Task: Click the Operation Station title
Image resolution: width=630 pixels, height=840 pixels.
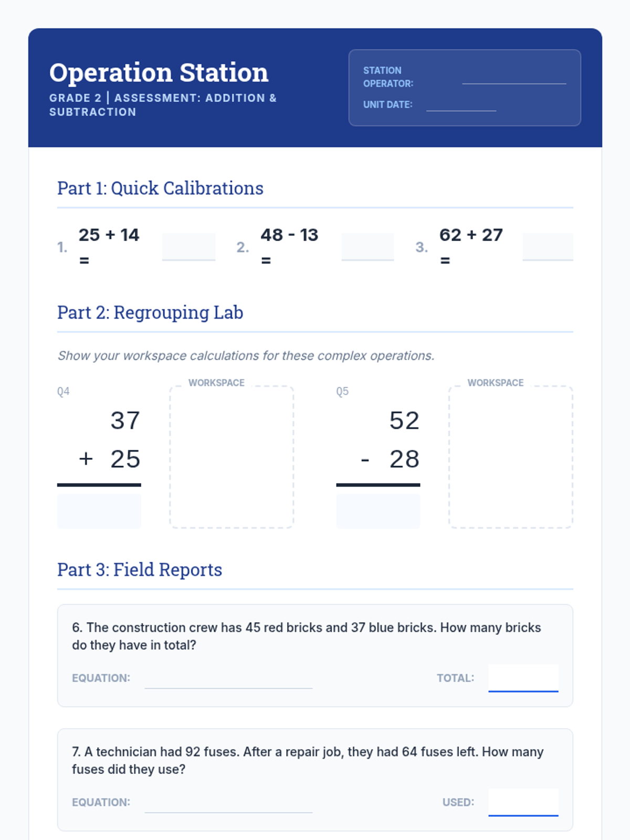Action: pos(159,72)
